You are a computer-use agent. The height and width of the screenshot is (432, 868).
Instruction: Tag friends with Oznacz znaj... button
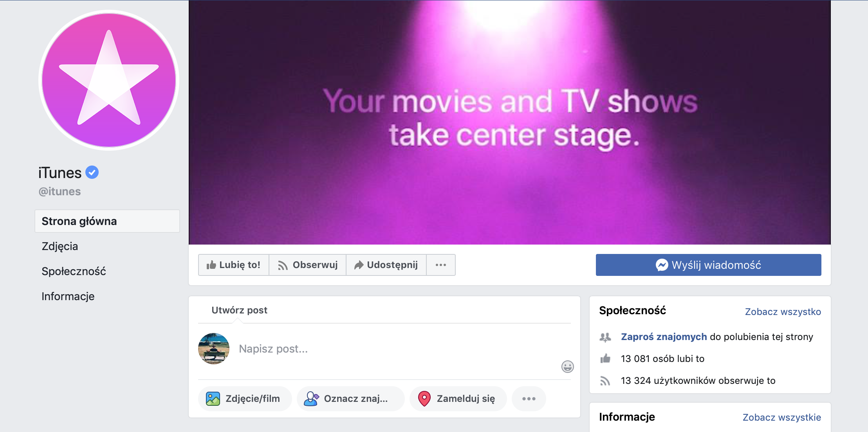[x=350, y=399]
